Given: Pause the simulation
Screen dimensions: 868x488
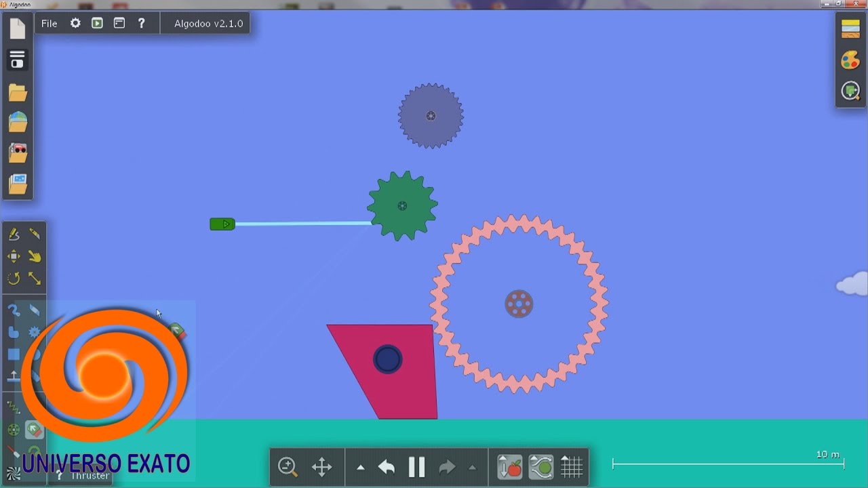Looking at the screenshot, I should (x=417, y=466).
